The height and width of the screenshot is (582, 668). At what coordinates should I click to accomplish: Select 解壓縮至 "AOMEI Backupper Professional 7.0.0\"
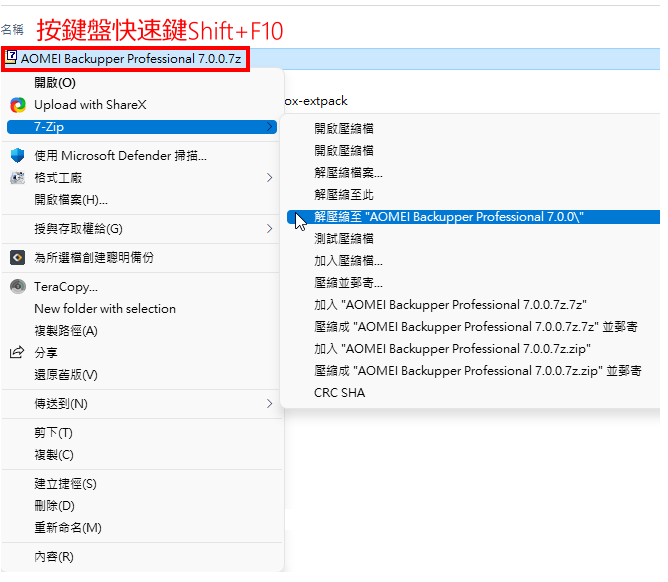point(473,217)
